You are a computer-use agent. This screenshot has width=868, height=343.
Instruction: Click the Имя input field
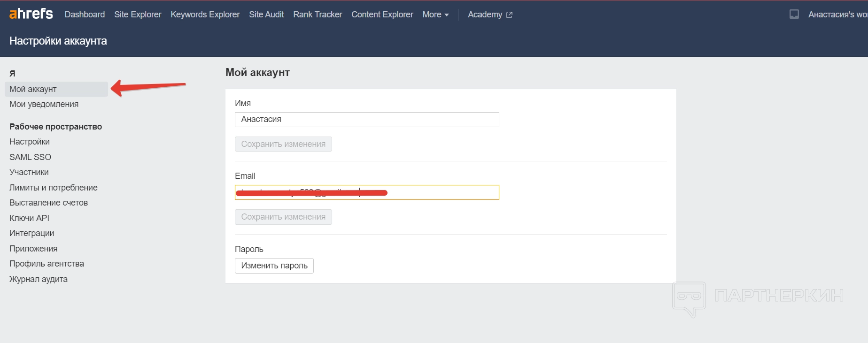(366, 120)
